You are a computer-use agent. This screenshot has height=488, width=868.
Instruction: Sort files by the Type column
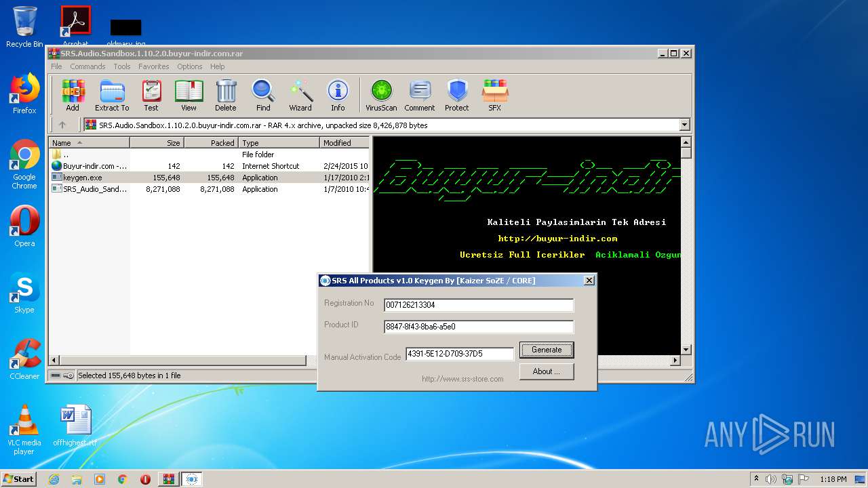[x=279, y=143]
